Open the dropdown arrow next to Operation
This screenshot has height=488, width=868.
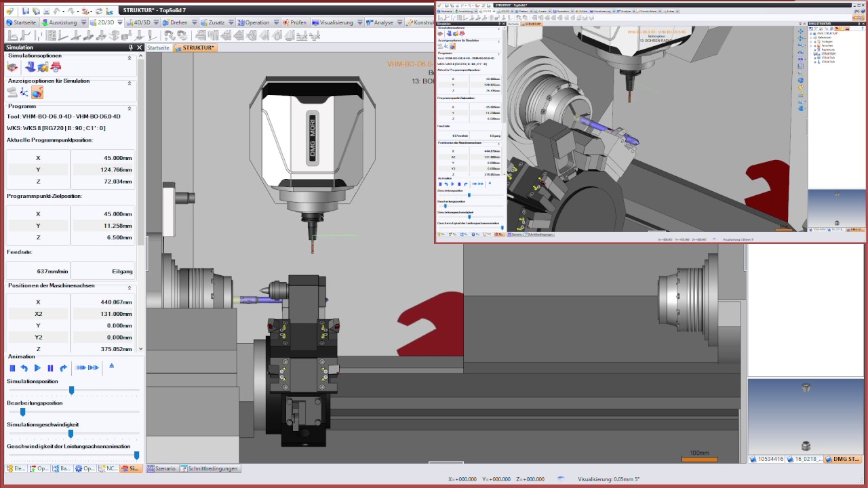pos(275,22)
